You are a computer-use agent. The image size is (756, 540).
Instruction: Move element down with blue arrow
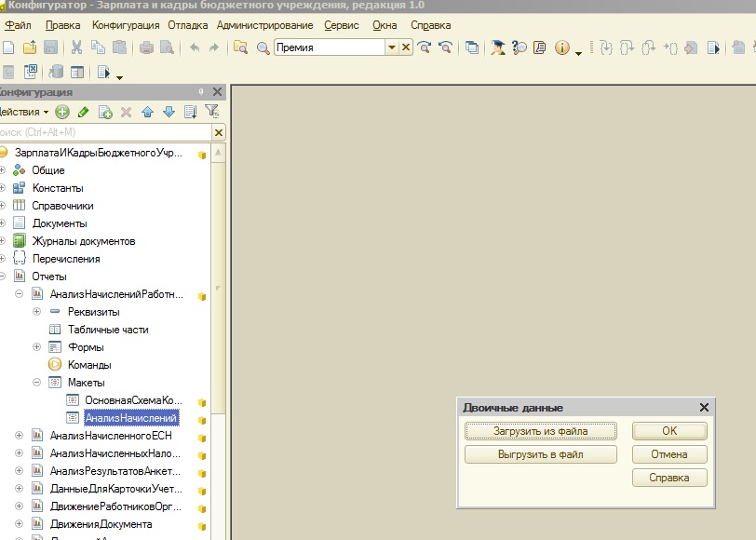(169, 112)
